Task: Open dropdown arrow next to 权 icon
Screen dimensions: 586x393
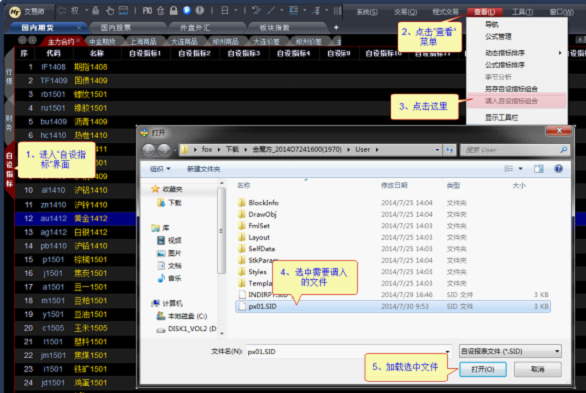Action: coord(86,10)
